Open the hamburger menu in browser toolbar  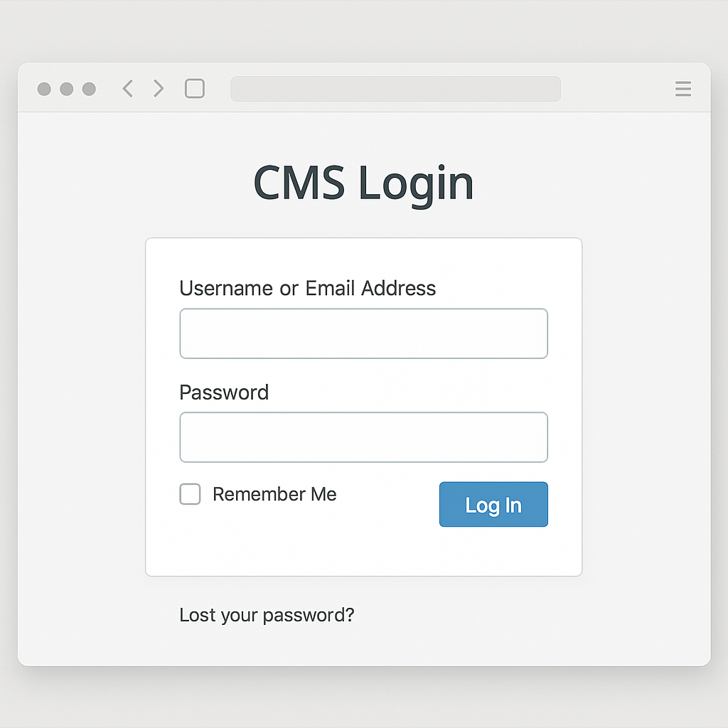(682, 89)
